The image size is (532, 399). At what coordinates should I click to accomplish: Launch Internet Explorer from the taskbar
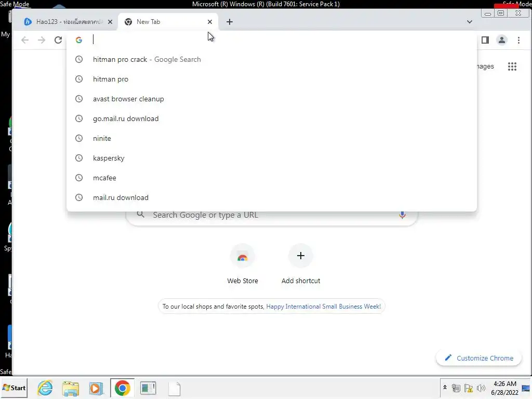pyautogui.click(x=45, y=388)
